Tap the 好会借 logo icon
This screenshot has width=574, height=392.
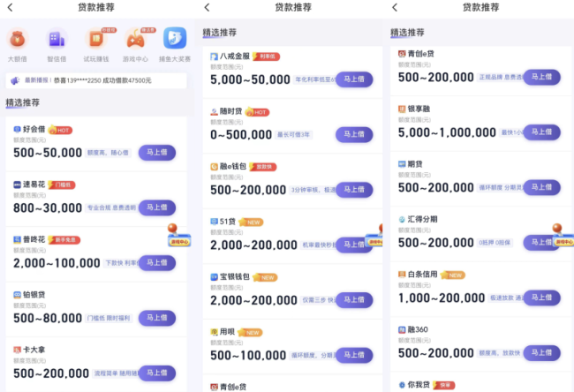coord(17,129)
